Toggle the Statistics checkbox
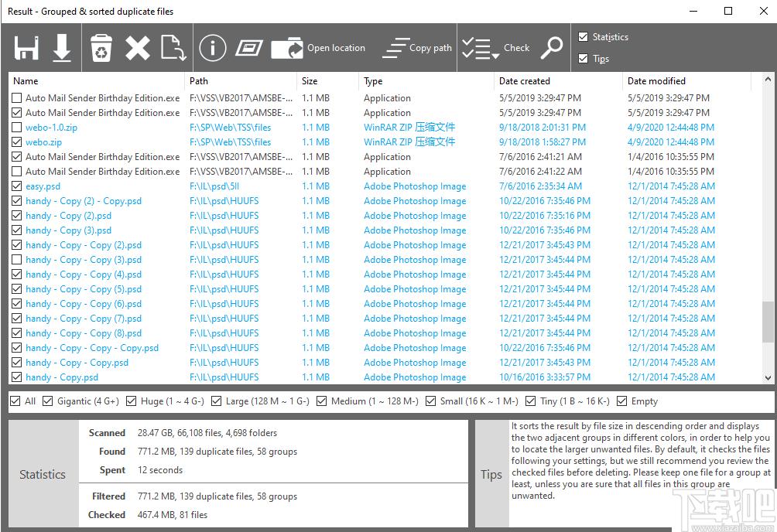The height and width of the screenshot is (532, 777). click(x=584, y=36)
